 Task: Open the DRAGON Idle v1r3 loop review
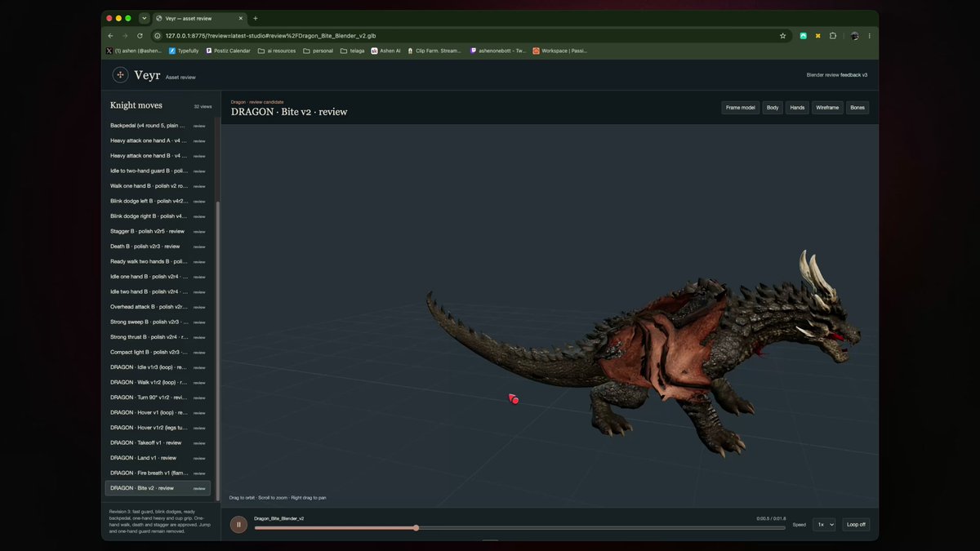[x=158, y=367]
